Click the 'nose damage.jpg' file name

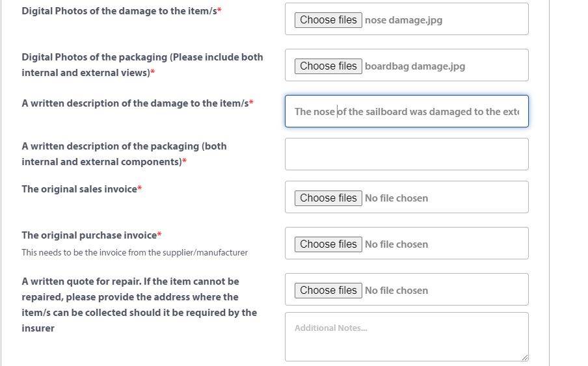[x=403, y=20]
